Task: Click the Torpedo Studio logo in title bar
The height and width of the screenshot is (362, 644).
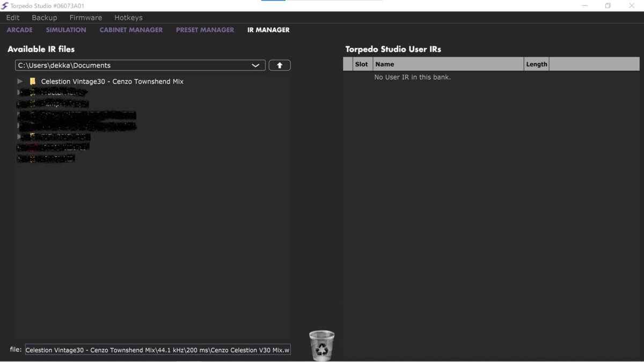Action: 5,6
